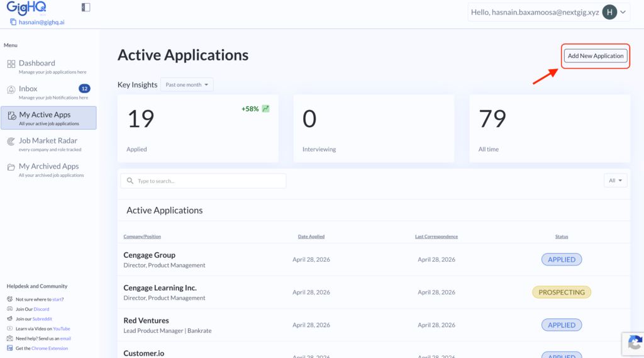Click APPLIED status for Cengage Group

click(562, 259)
